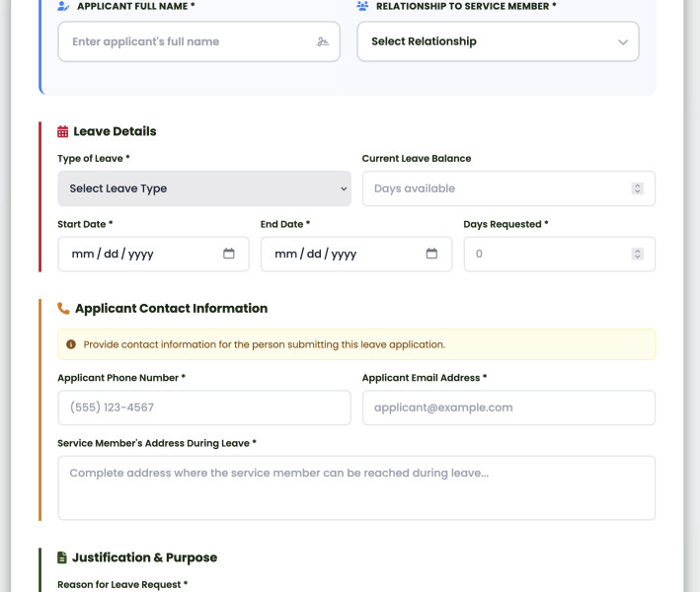
Task: Open calendar picker in End Date field
Action: click(x=431, y=254)
